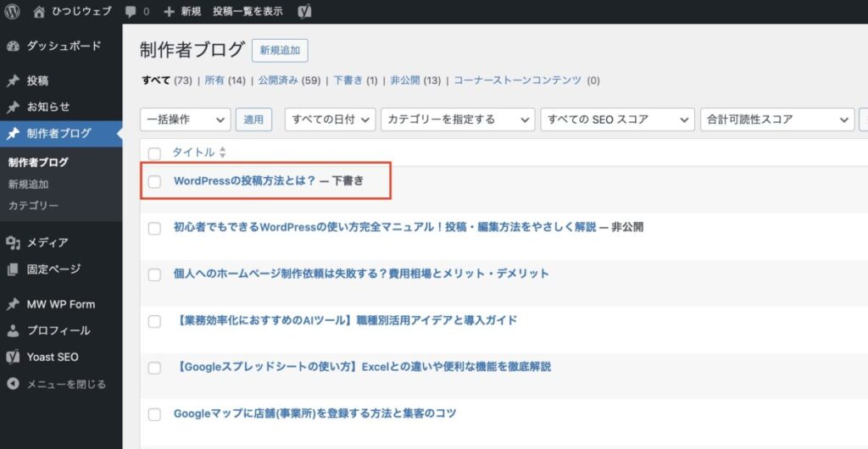Filter by コーナーストーンコンテンツ posts
868x449 pixels.
(x=518, y=80)
